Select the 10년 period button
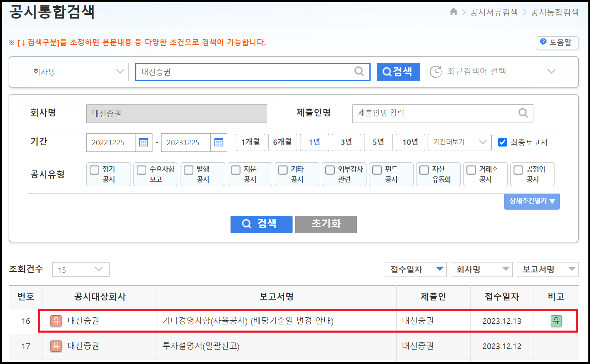Image resolution: width=590 pixels, height=364 pixels. click(410, 142)
